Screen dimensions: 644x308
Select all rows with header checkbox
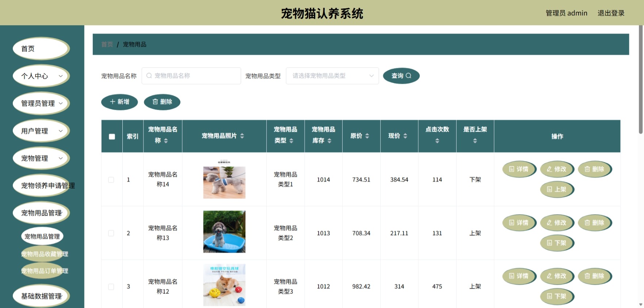click(112, 136)
